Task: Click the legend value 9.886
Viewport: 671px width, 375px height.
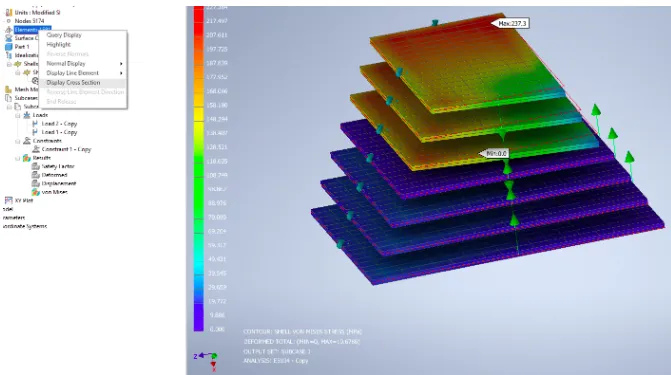Action: [217, 315]
